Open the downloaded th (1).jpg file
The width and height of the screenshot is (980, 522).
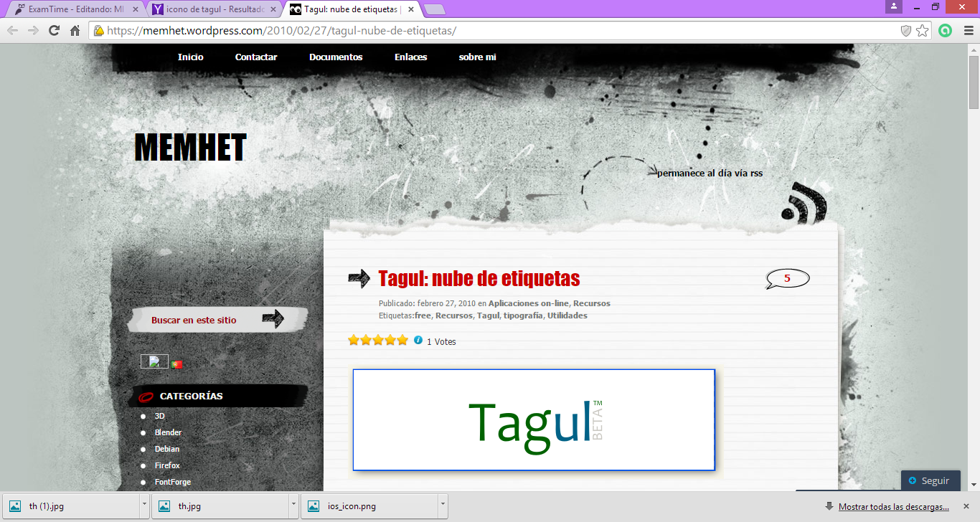tap(72, 506)
